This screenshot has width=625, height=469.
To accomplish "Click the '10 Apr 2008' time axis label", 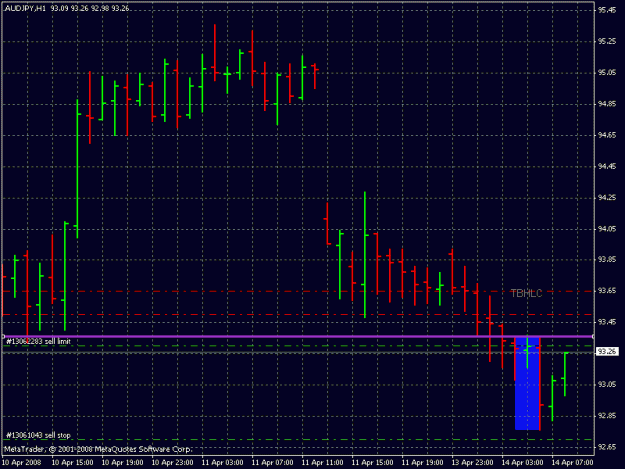I will [x=21, y=463].
